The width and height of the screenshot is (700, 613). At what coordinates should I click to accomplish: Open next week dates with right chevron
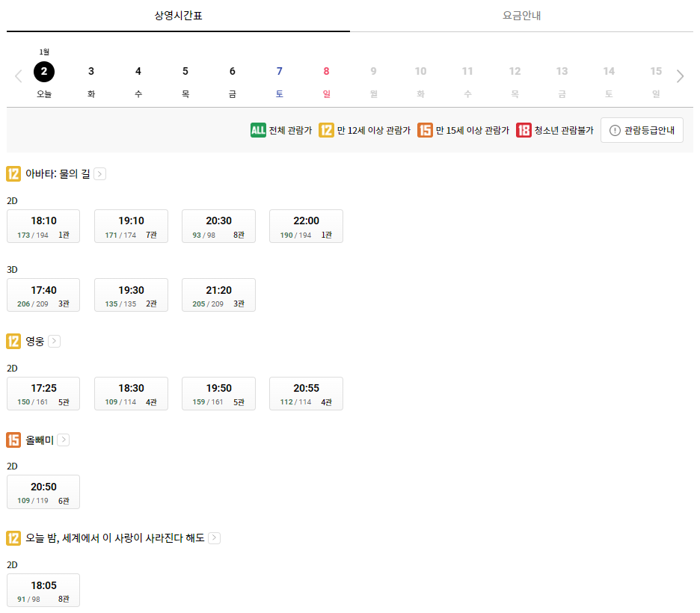point(680,76)
